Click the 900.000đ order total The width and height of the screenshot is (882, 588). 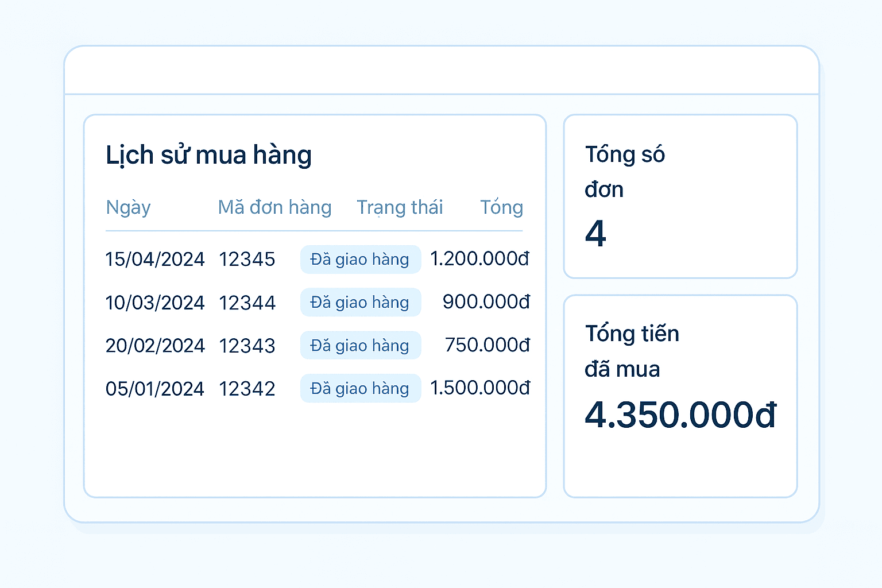point(486,302)
